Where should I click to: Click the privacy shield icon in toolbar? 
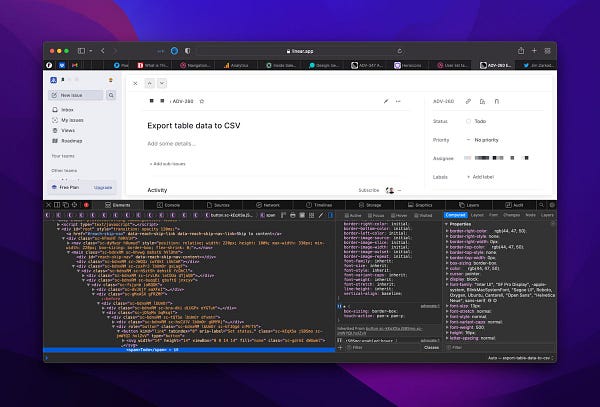188,50
